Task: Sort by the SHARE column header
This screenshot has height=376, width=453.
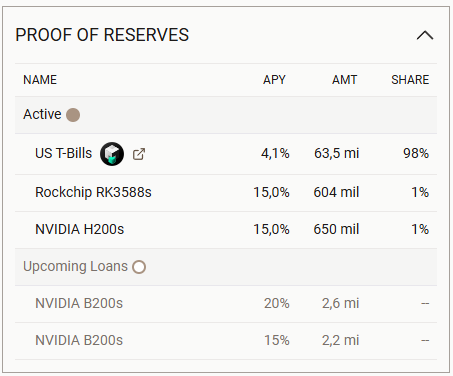Action: click(410, 80)
